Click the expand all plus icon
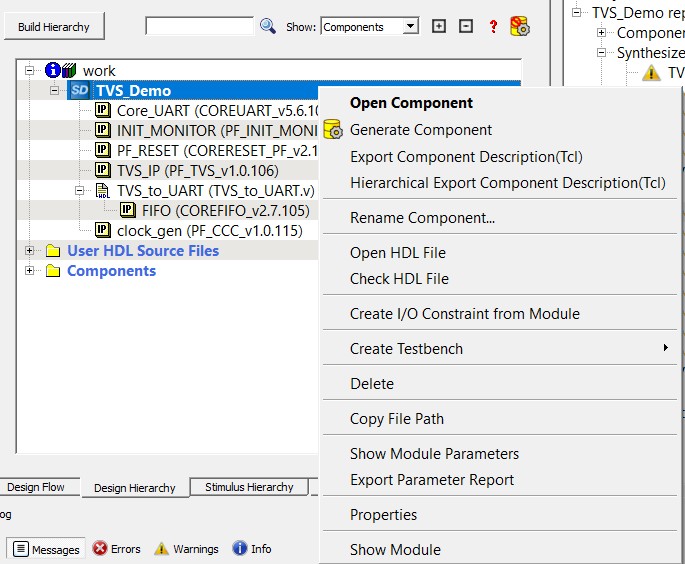The width and height of the screenshot is (685, 564). [439, 27]
